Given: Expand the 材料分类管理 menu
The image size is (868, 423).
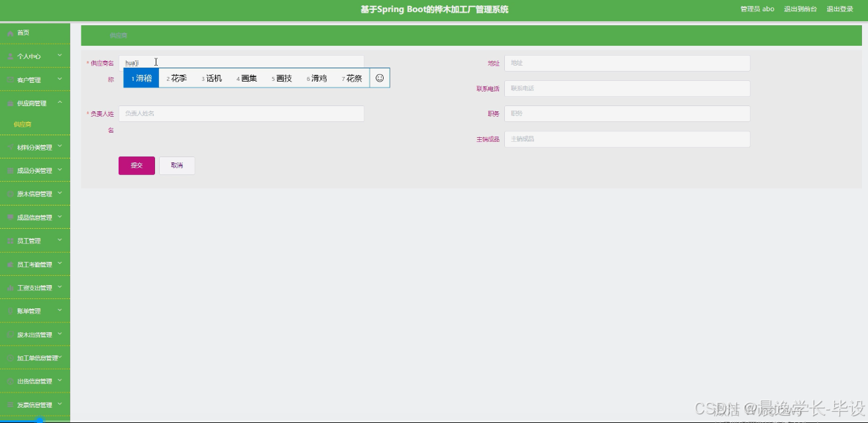Looking at the screenshot, I should tap(34, 147).
